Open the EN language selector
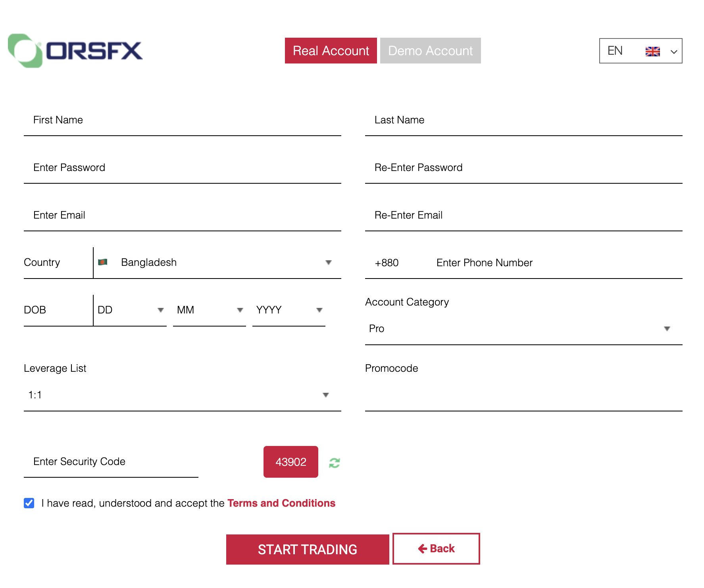704x588 pixels. [641, 51]
